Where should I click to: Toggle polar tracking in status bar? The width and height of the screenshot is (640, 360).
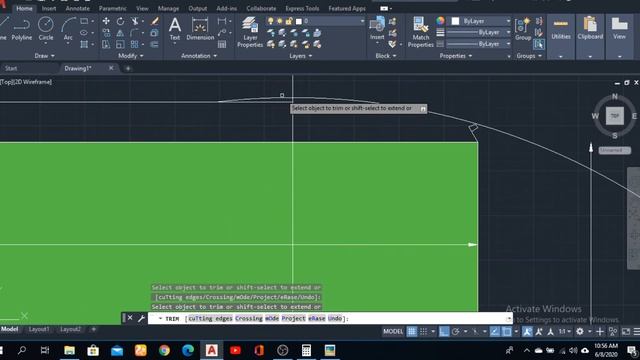click(456, 331)
